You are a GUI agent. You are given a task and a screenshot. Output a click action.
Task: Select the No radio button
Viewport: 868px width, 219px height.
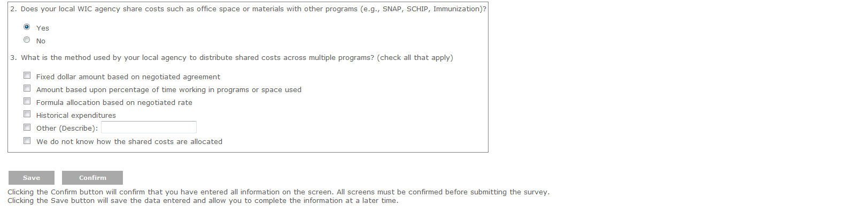click(27, 40)
